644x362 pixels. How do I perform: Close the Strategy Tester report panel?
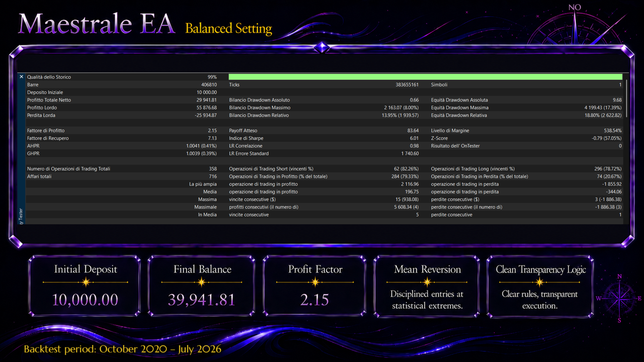22,77
